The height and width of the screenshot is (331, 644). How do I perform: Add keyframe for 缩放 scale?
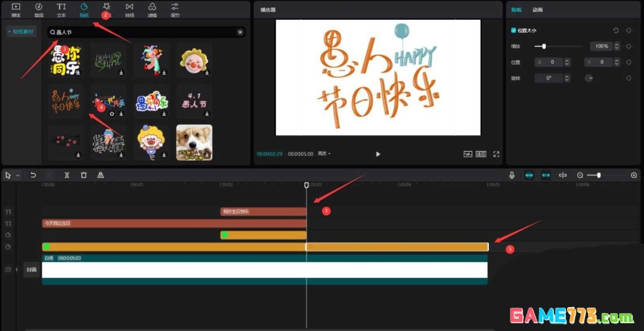(628, 46)
